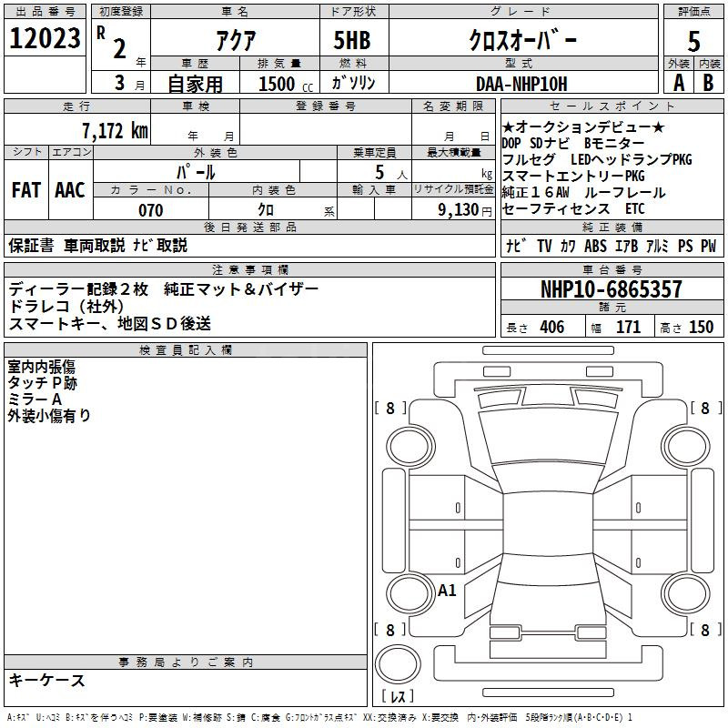The height and width of the screenshot is (728, 728).
Task: Click inspector note ミラーA
Action: tap(35, 399)
